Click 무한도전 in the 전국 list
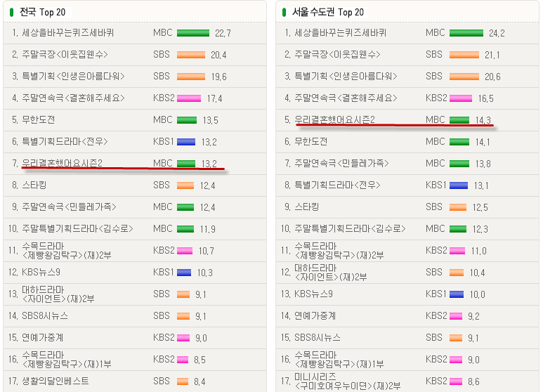The width and height of the screenshot is (543, 392). (x=39, y=120)
